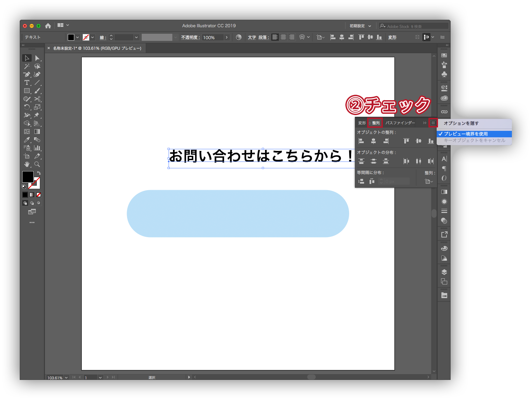Select the Zoom magnifier tool
This screenshot has height=400, width=532.
[x=37, y=165]
